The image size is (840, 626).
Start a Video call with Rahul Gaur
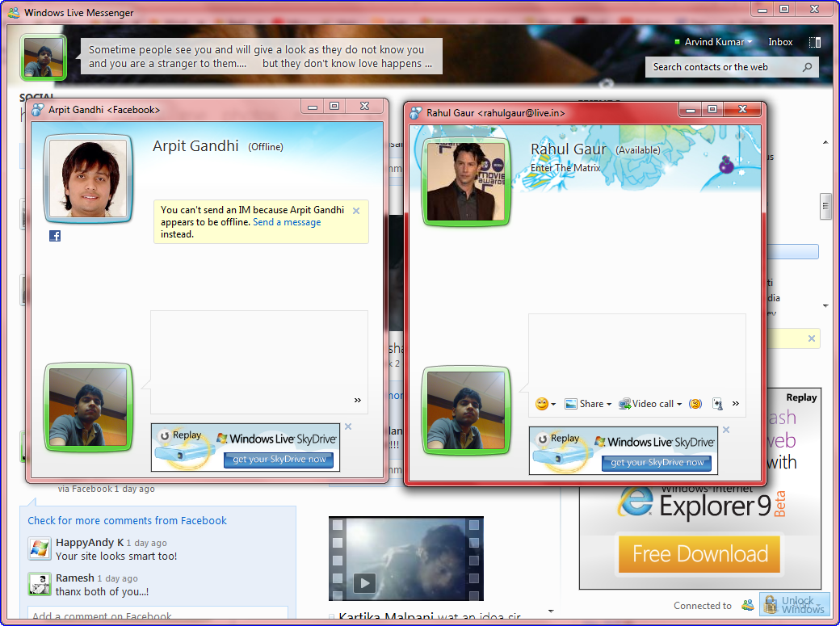(x=650, y=404)
